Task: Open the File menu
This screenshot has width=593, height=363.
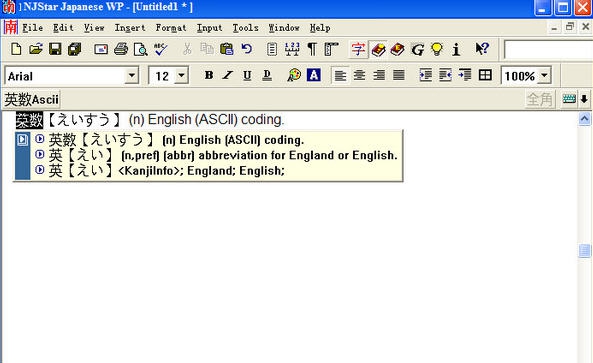Action: [33, 28]
